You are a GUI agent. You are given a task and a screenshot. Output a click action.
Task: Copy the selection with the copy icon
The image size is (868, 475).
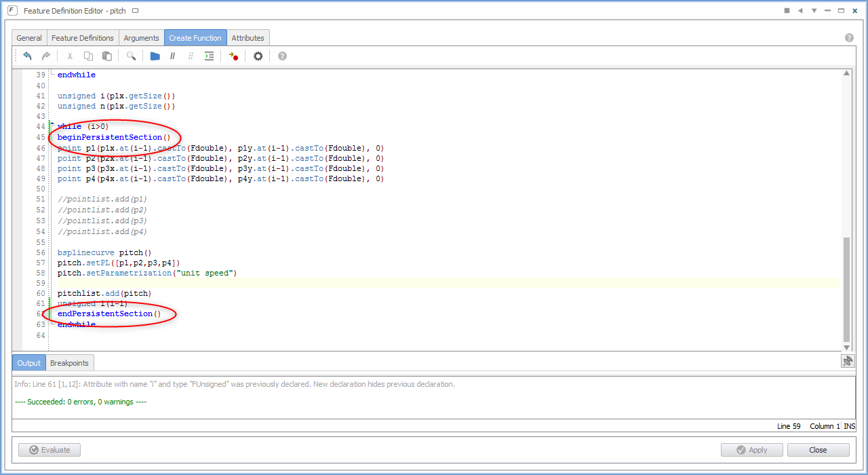(88, 56)
